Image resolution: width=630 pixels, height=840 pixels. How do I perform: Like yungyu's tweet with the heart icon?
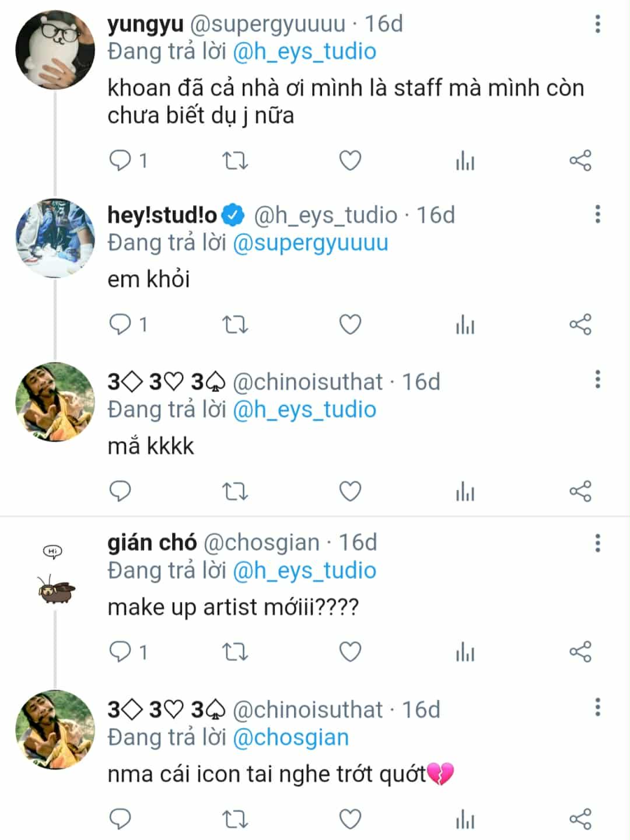[350, 160]
